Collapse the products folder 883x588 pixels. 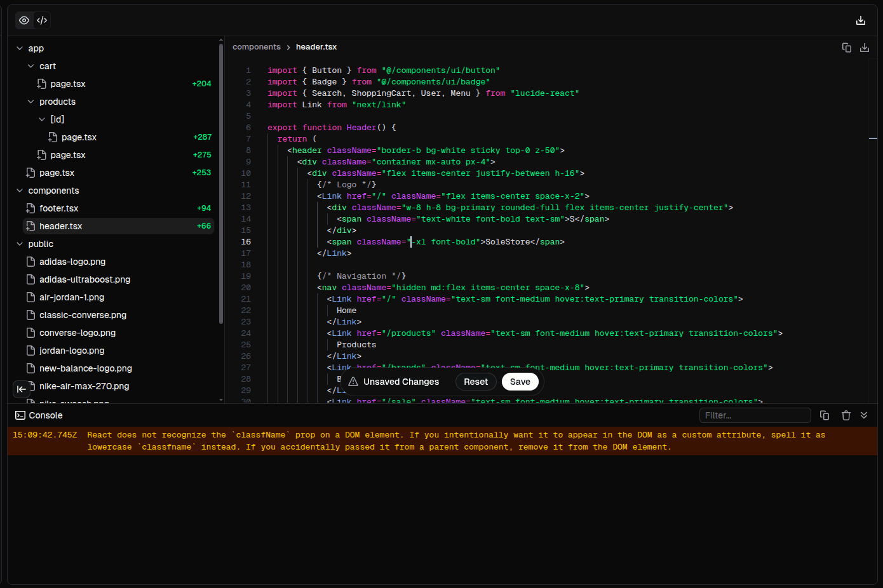pyautogui.click(x=31, y=102)
